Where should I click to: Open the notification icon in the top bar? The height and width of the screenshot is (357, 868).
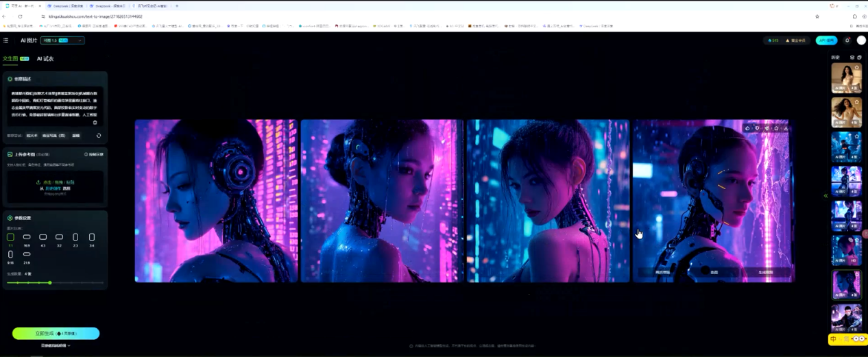point(847,40)
